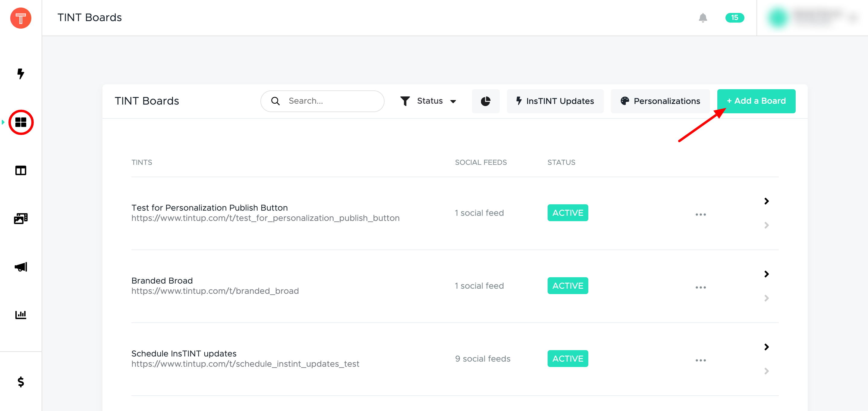Click '1 social feed' in Test for Personalization row
This screenshot has width=868, height=411.
479,213
